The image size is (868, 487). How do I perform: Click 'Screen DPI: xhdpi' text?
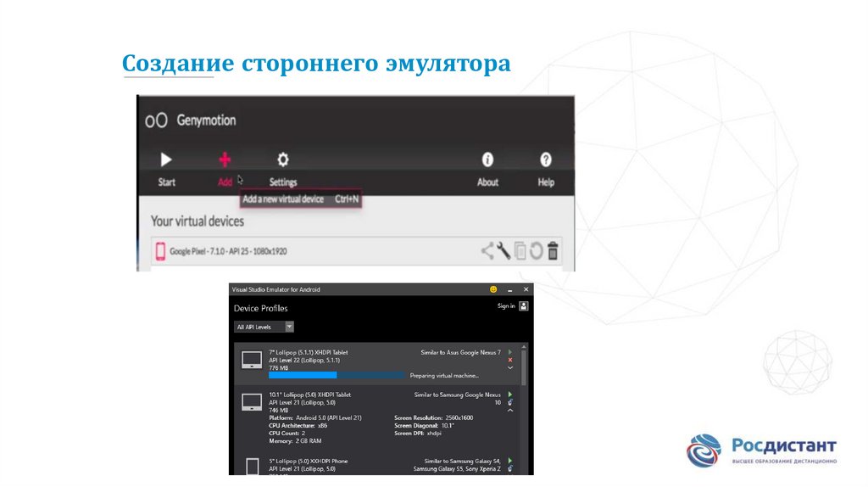point(418,434)
